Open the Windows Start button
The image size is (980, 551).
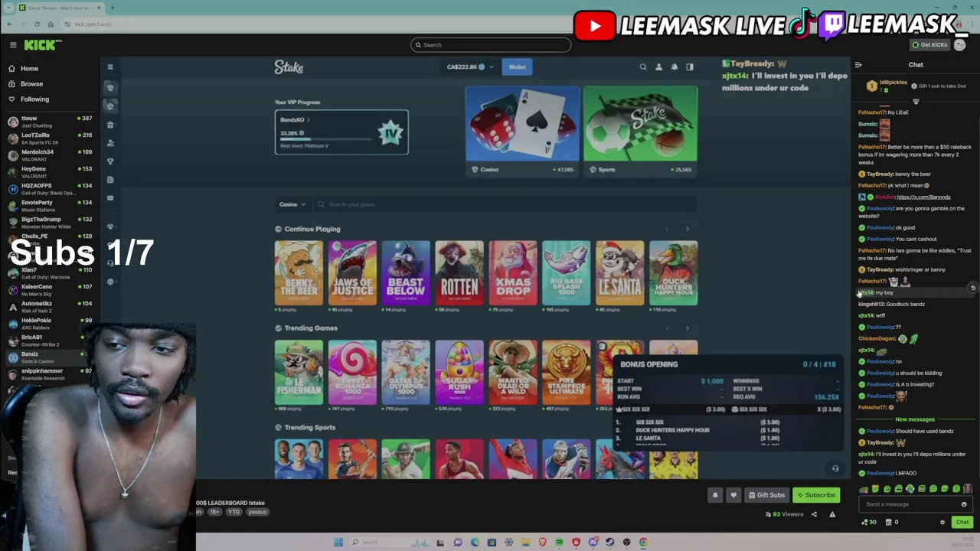point(338,543)
